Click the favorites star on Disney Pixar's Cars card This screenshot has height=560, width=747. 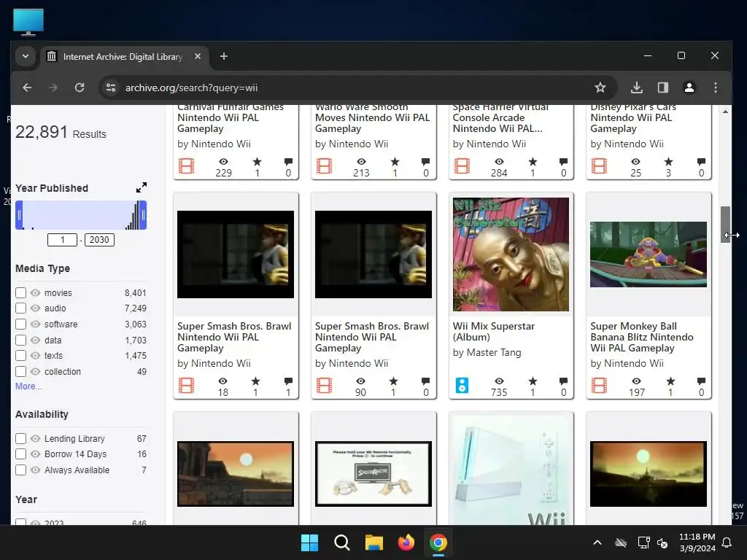click(668, 162)
